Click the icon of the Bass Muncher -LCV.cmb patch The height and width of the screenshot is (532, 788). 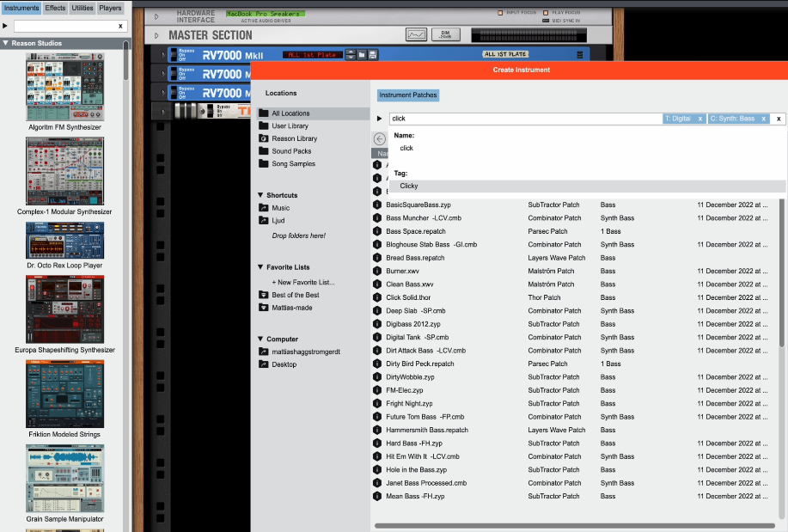pos(377,218)
